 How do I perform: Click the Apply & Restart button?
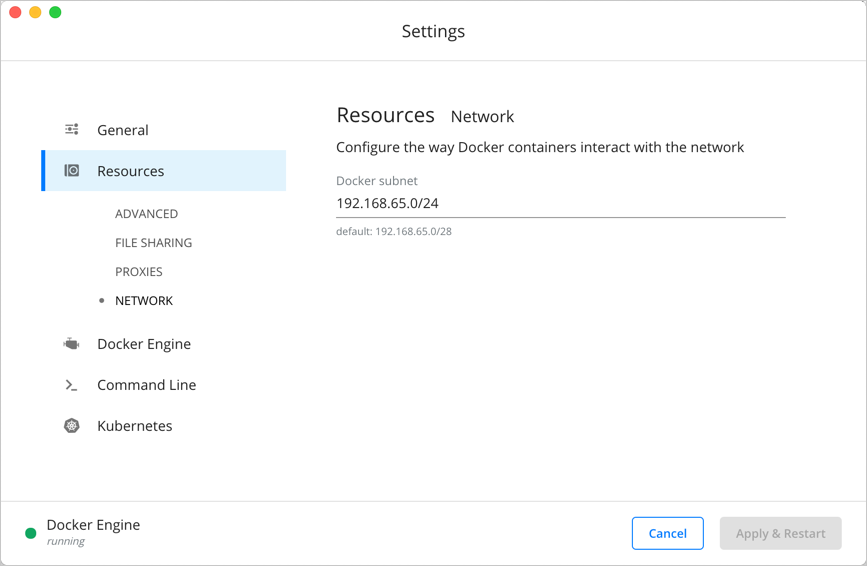780,534
